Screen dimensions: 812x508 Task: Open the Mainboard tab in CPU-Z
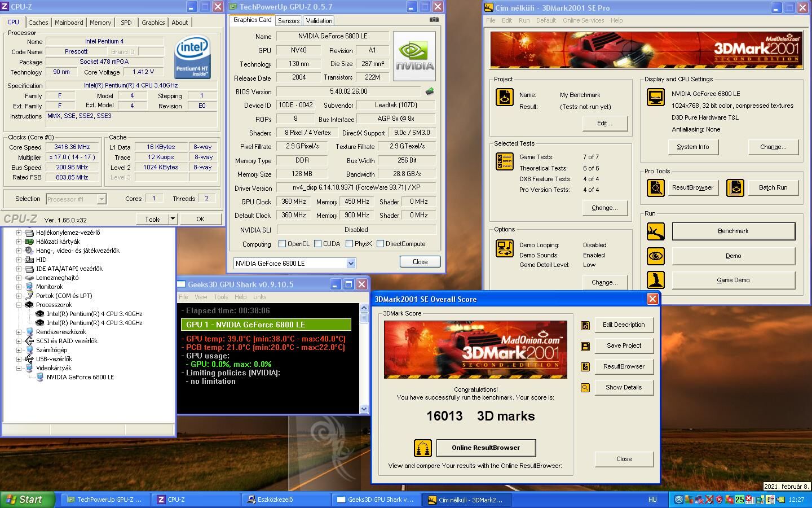[x=69, y=23]
